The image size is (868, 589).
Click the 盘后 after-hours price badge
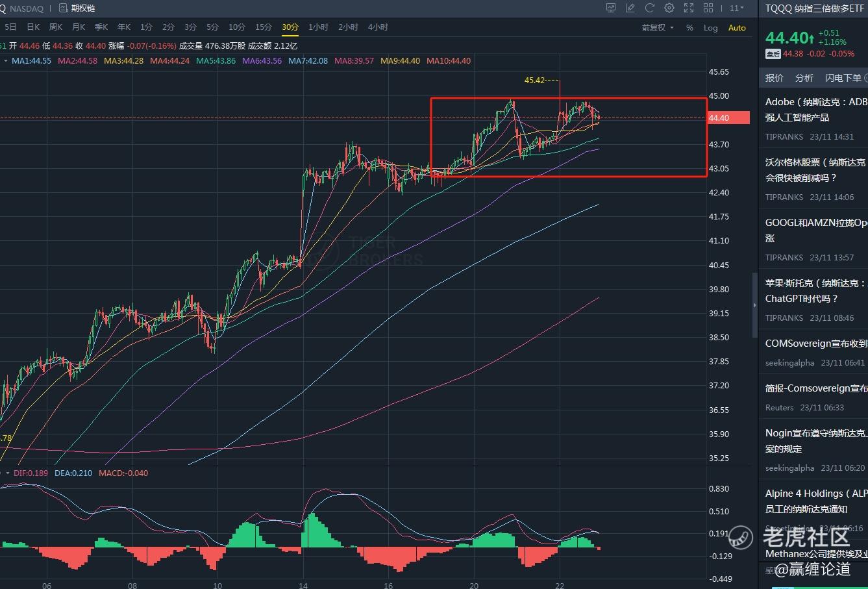click(773, 55)
